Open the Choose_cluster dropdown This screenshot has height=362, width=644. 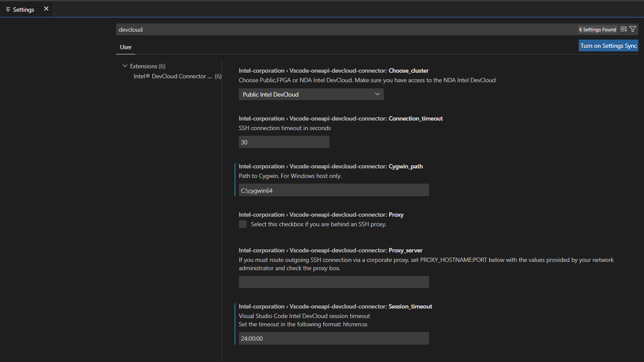pyautogui.click(x=311, y=94)
